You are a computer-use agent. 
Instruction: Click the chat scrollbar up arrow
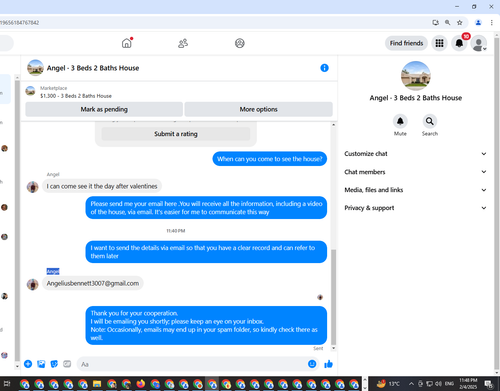coord(333,125)
